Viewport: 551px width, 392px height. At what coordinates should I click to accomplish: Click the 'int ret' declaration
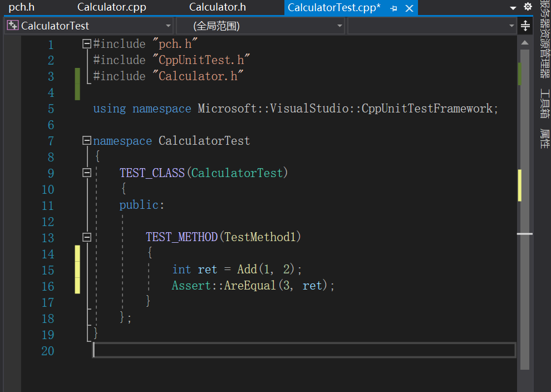(x=195, y=269)
